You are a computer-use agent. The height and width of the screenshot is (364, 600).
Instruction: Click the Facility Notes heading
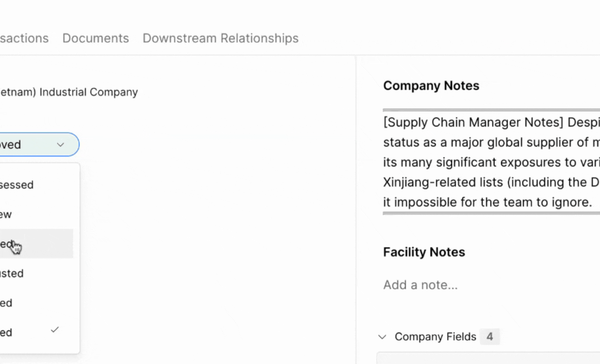[x=424, y=252]
